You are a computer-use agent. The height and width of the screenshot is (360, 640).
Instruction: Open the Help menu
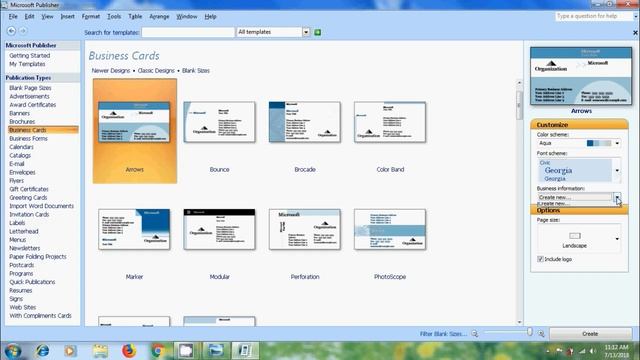(x=210, y=17)
